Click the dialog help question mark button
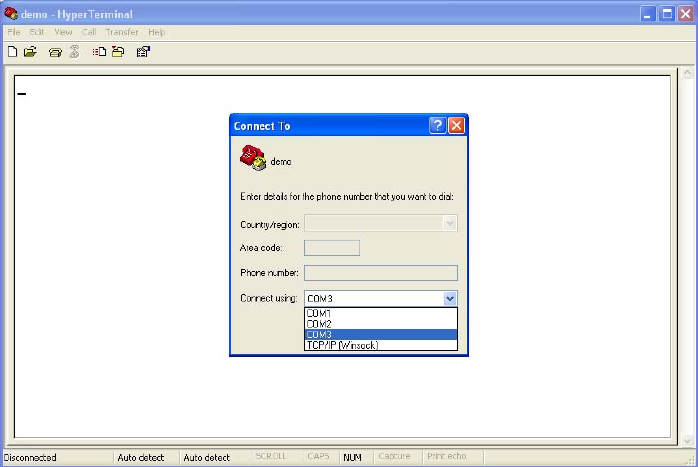 coord(438,126)
